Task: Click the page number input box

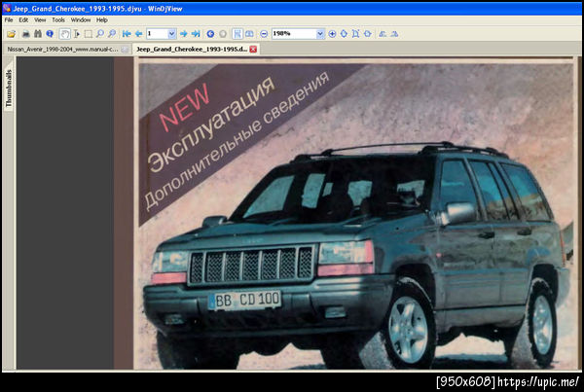Action: pos(157,34)
